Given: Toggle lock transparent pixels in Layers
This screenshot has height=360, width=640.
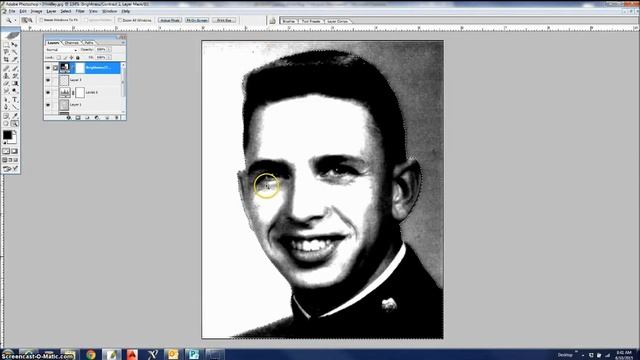Looking at the screenshot, I should (x=59, y=58).
